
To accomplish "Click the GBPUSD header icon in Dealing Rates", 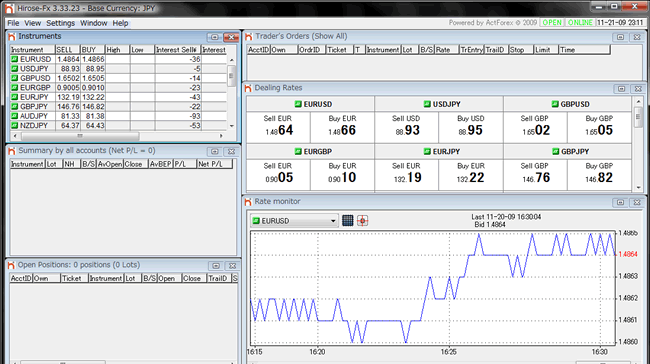I will click(x=555, y=104).
